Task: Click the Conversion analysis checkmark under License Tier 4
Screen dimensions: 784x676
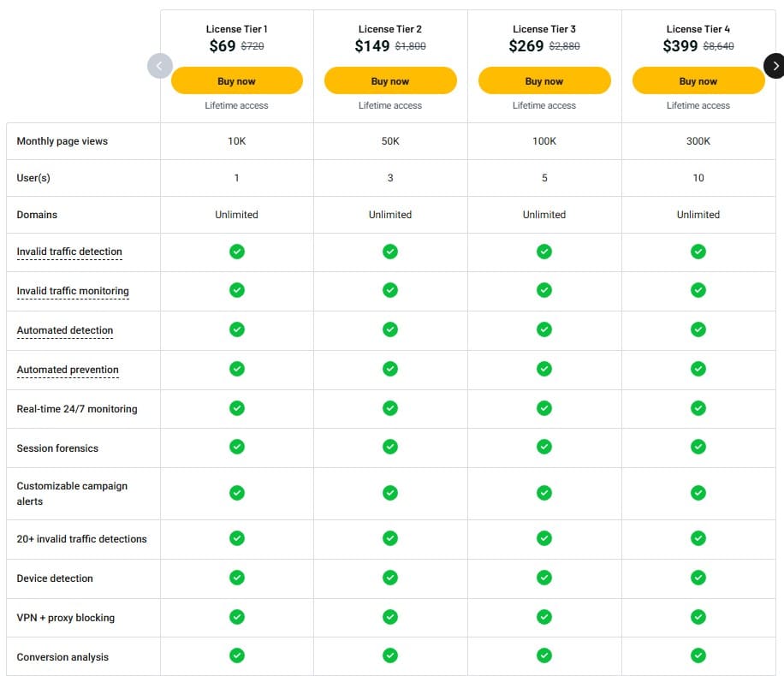Action: pyautogui.click(x=698, y=655)
